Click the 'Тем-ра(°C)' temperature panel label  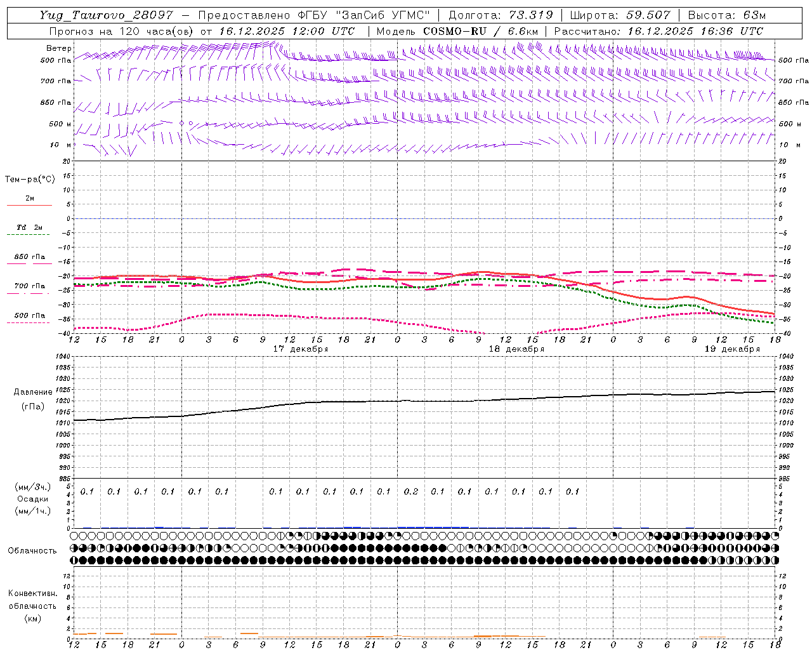[30, 180]
